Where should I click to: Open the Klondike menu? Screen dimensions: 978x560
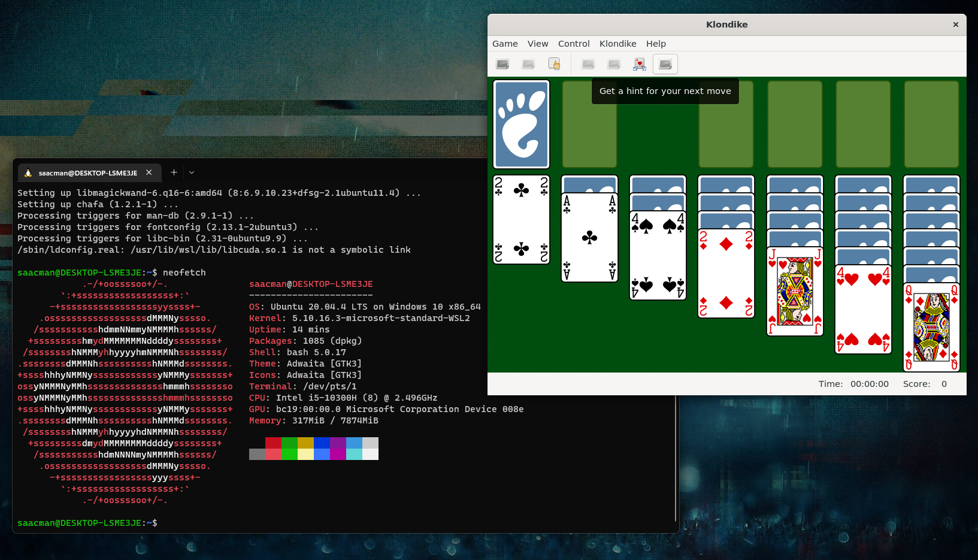coord(617,44)
